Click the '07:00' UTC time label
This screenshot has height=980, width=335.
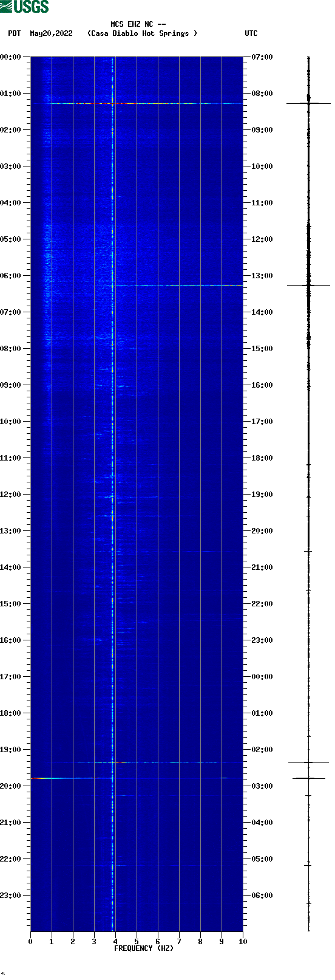coord(262,57)
